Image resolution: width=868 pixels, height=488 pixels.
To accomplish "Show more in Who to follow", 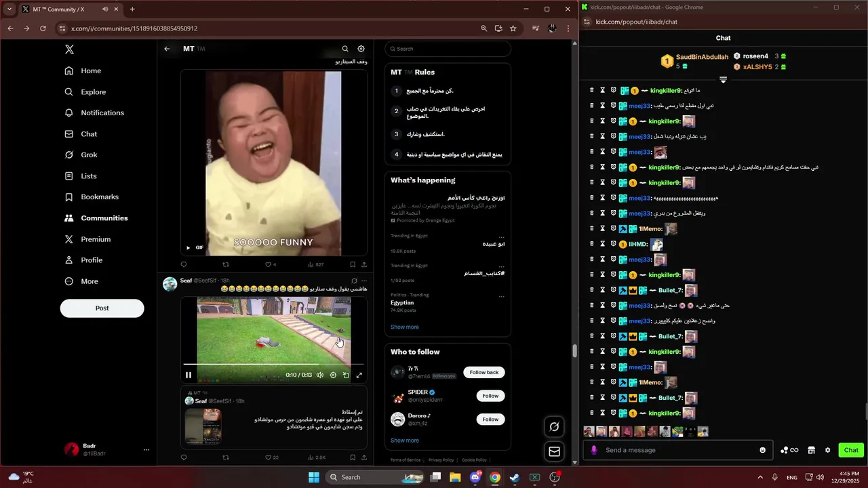I will 405,441.
